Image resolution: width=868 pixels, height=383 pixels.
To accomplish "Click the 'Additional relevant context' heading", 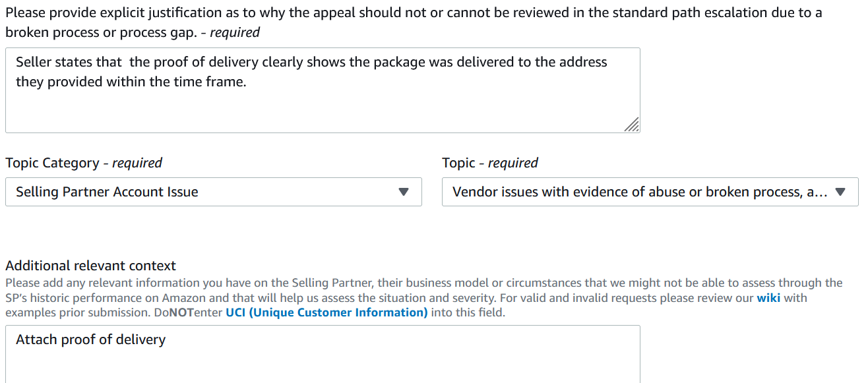I will coord(91,266).
